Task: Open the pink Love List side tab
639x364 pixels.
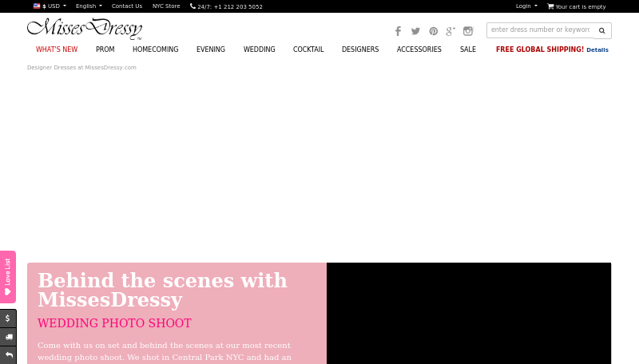Action: click(x=8, y=277)
